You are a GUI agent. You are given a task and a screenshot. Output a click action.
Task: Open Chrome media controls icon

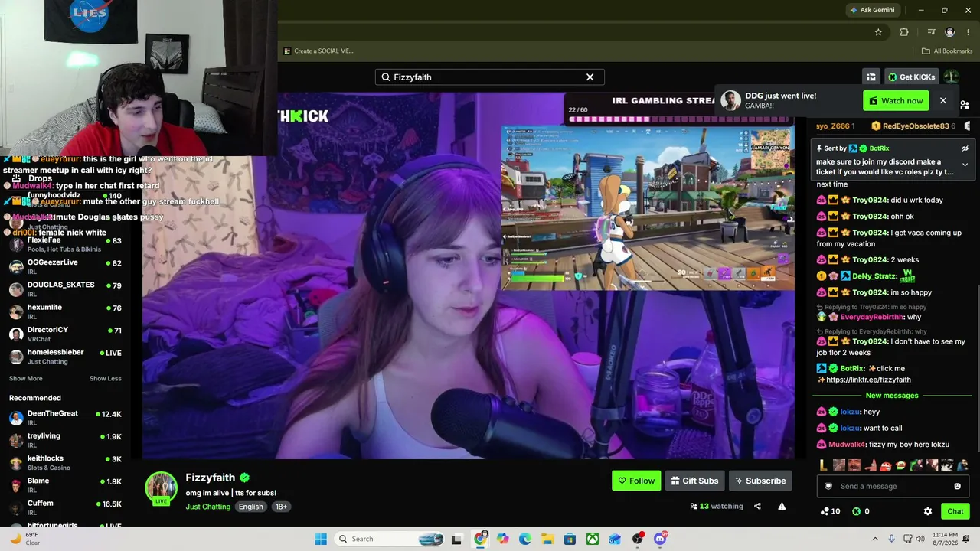pyautogui.click(x=931, y=32)
